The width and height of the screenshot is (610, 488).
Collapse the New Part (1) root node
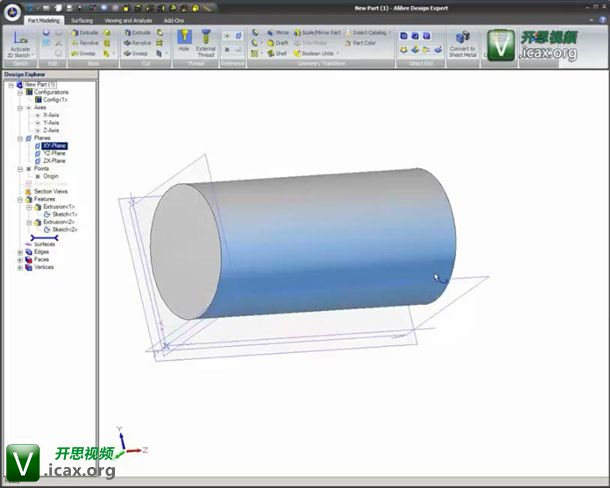click(x=11, y=85)
